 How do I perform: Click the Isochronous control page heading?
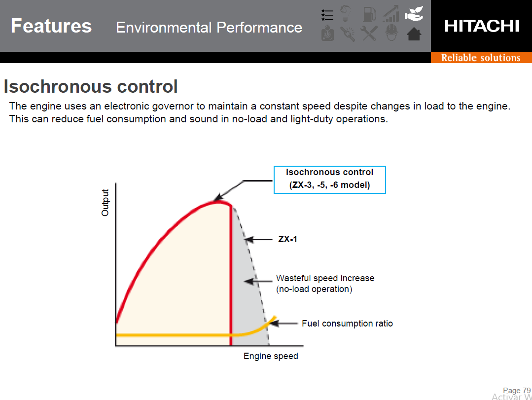pos(91,87)
